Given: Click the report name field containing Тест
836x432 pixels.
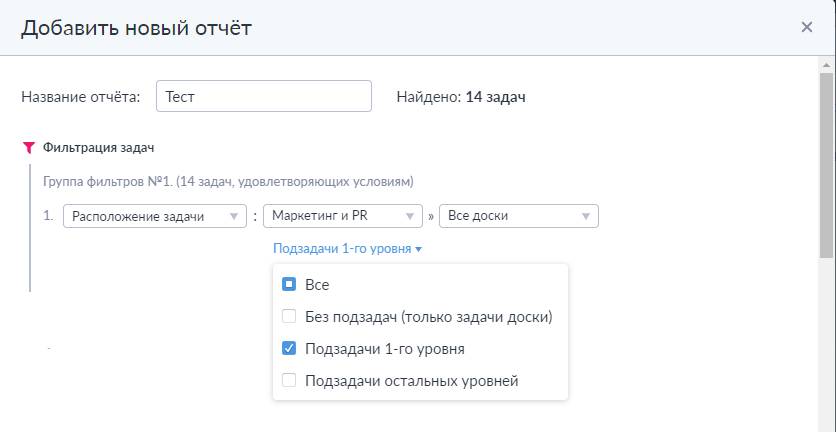Looking at the screenshot, I should click(x=264, y=97).
